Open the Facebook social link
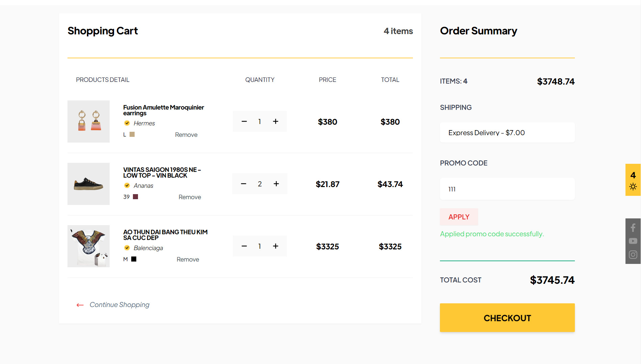Screen dimensions: 641x364 (x=633, y=228)
